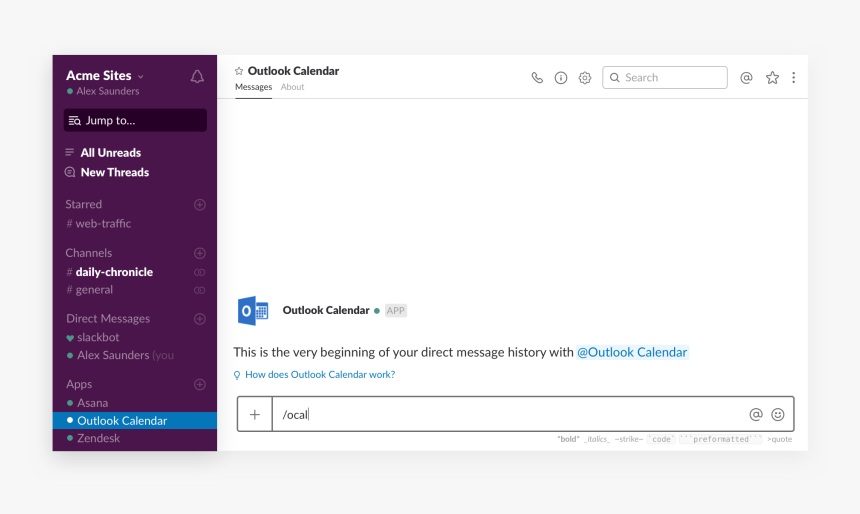860x514 pixels.
Task: Click the Jump to… box
Action: (x=135, y=120)
